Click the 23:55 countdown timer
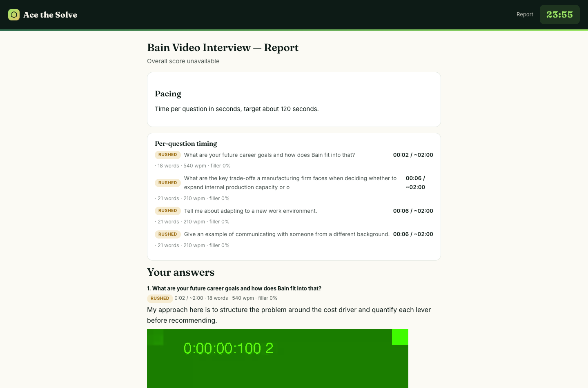 tap(559, 14)
